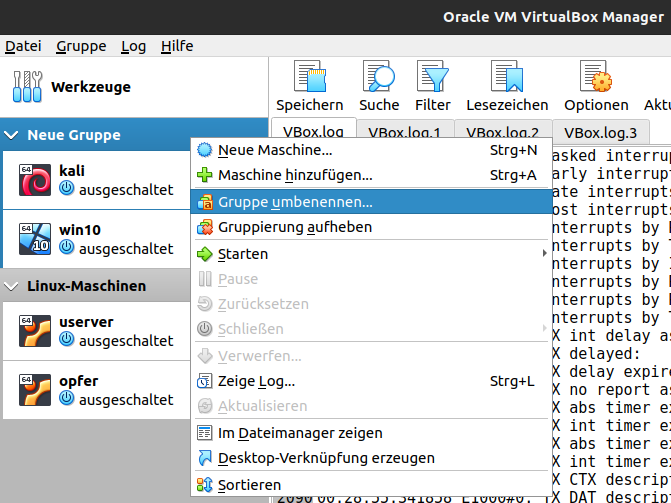The width and height of the screenshot is (671, 503).
Task: Choose Neue Maschine... from context menu
Action: coord(371,150)
